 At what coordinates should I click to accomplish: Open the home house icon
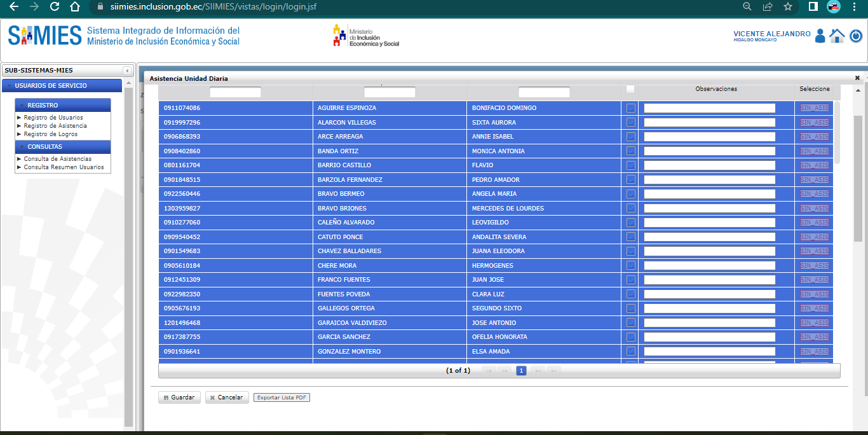pyautogui.click(x=837, y=36)
